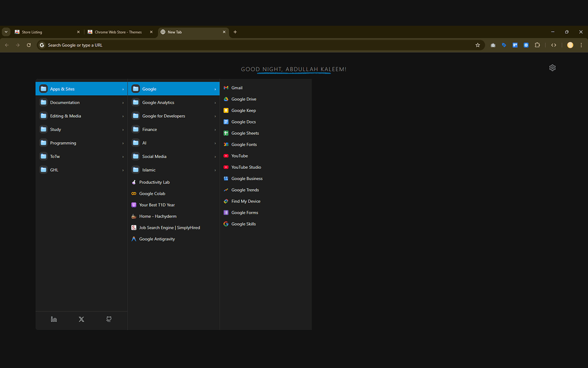Open the tab search dropdown arrow
Image resolution: width=588 pixels, height=368 pixels.
[x=6, y=32]
